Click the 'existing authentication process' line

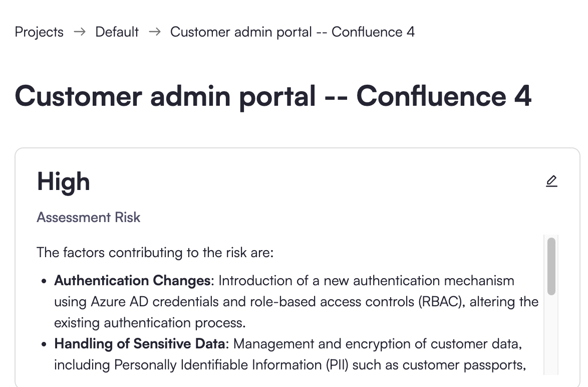[150, 322]
